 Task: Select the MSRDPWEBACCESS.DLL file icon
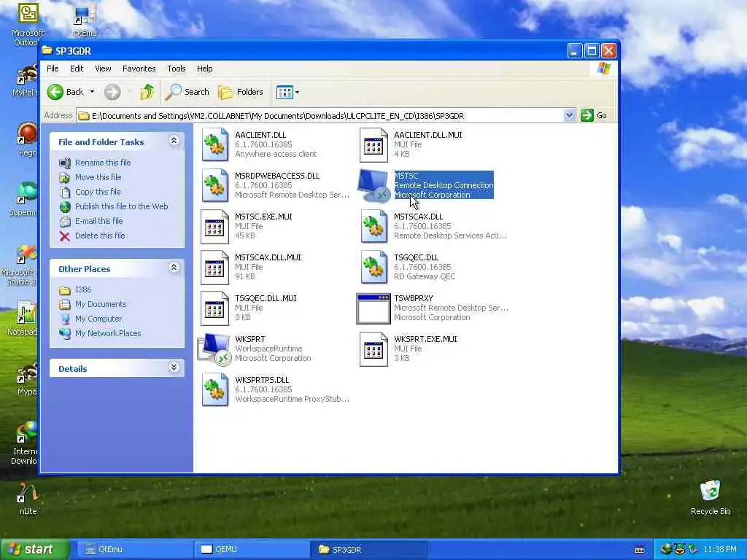(215, 185)
